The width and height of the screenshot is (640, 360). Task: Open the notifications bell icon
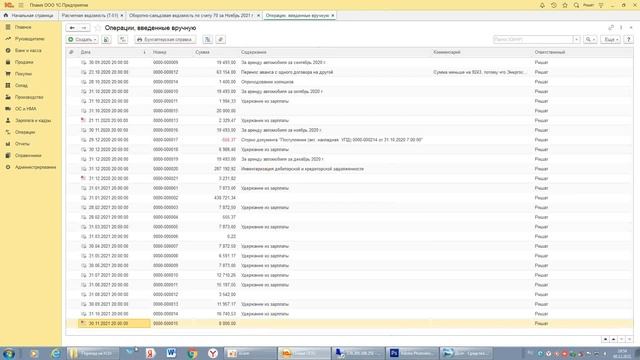pyautogui.click(x=542, y=5)
